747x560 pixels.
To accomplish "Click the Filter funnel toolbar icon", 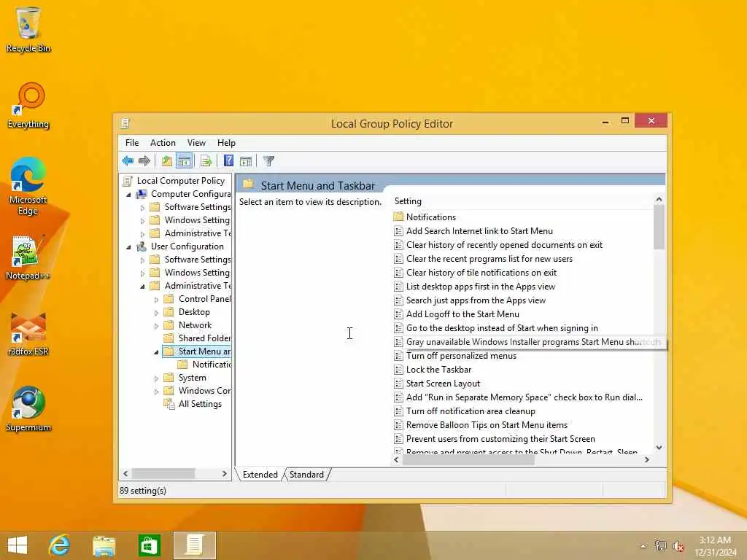I will point(268,161).
